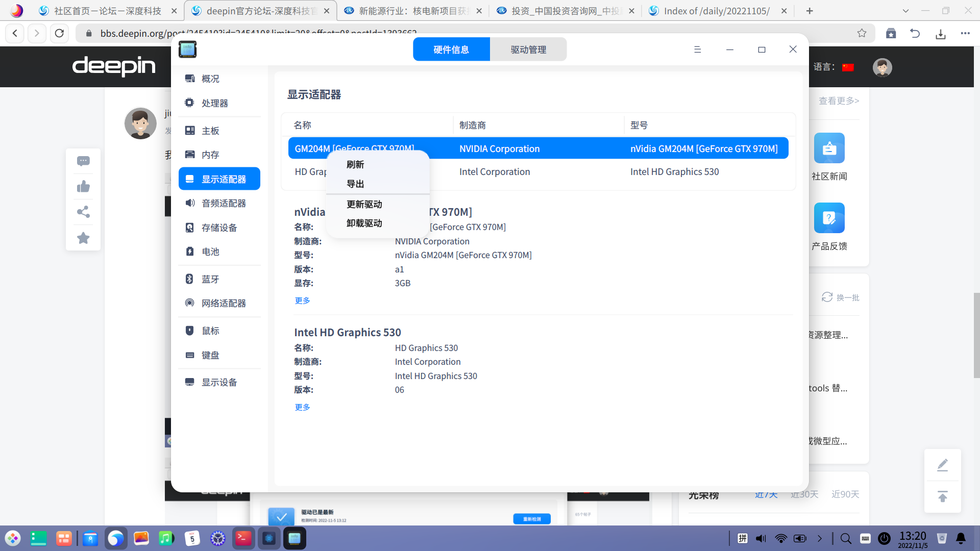Expand 更多 under Intel HD Graphics 530
980x551 pixels.
[x=302, y=407]
